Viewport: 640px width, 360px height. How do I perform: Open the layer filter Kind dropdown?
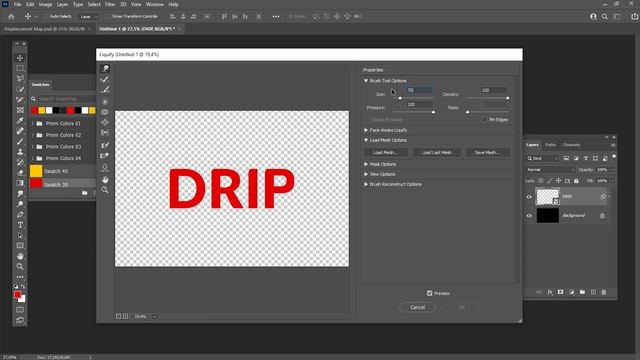pyautogui.click(x=542, y=158)
